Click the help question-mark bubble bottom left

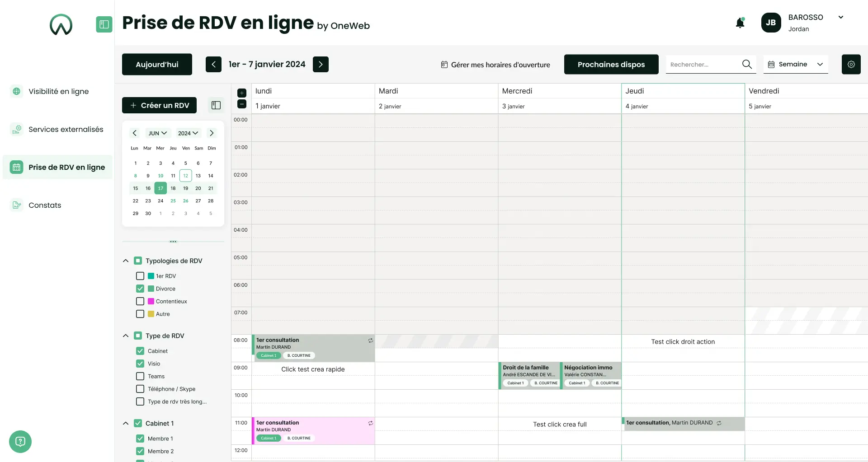pyautogui.click(x=20, y=441)
